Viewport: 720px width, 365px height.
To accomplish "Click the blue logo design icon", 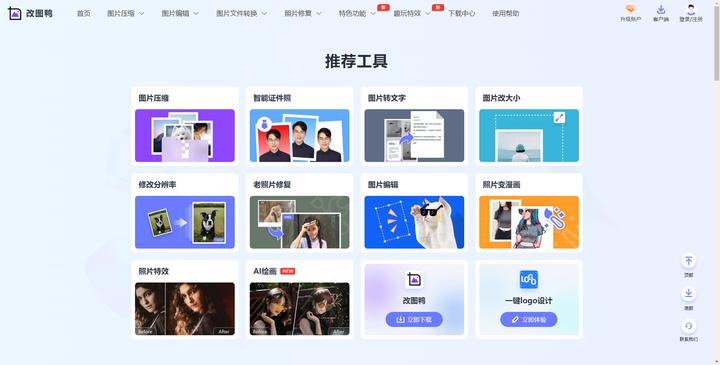I will (x=529, y=279).
